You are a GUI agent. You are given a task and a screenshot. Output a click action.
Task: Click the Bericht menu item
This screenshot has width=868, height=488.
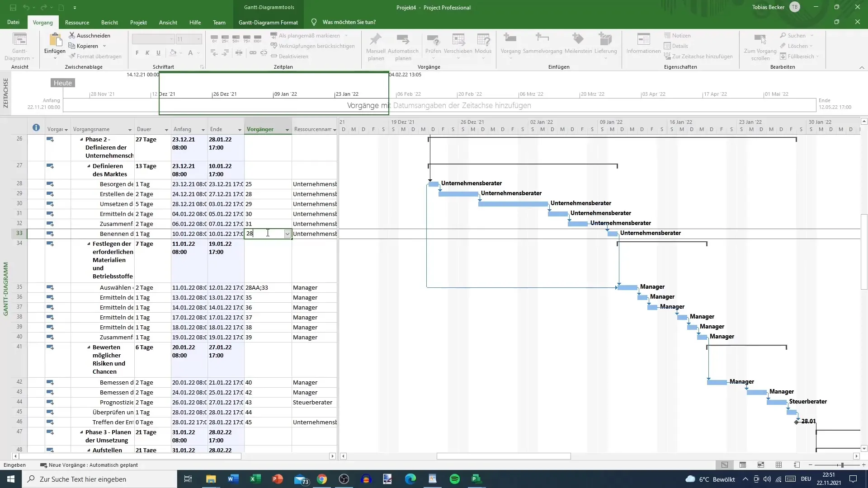110,22
